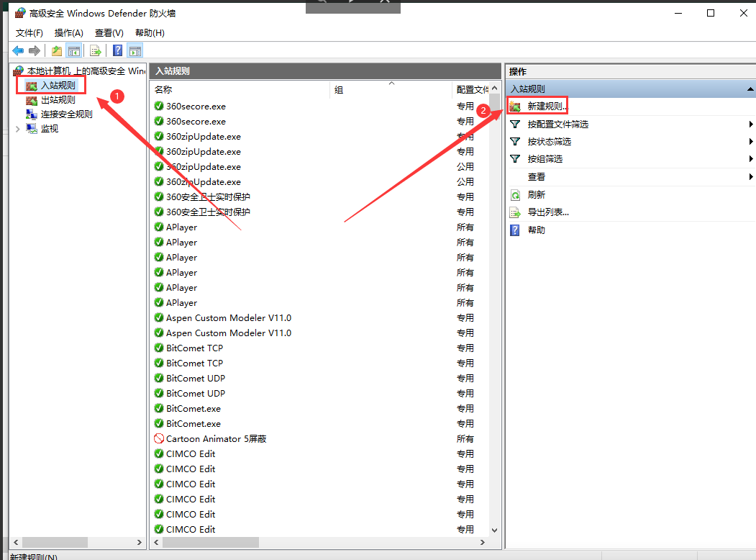The image size is (756, 560).
Task: Toggle the action pane toolbar icon
Action: click(135, 50)
